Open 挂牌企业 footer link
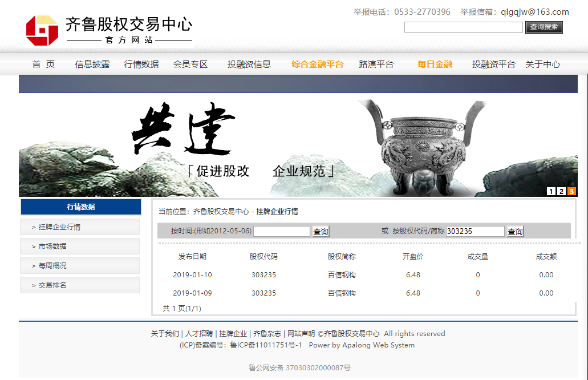 tap(233, 333)
